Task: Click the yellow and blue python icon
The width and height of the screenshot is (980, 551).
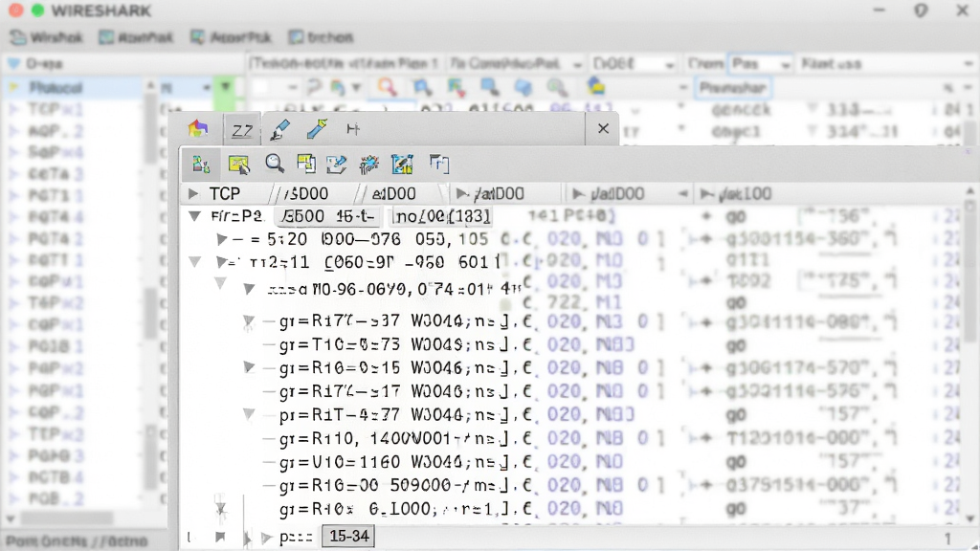Action: tap(595, 87)
